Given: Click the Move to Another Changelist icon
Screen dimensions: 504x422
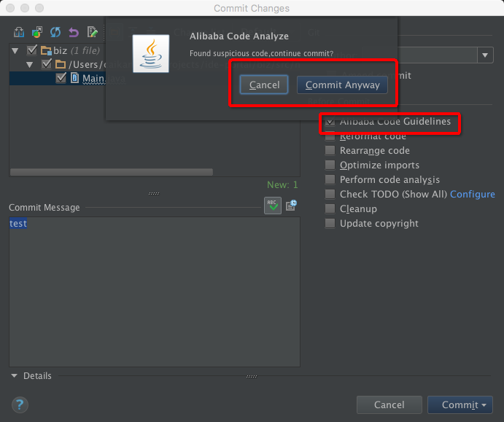Looking at the screenshot, I should pos(37,32).
